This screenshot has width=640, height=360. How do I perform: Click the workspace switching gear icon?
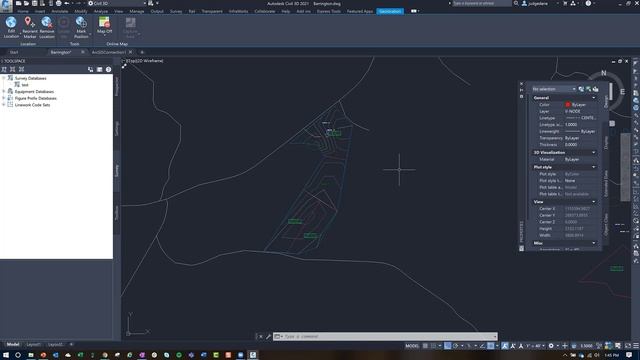click(x=551, y=346)
